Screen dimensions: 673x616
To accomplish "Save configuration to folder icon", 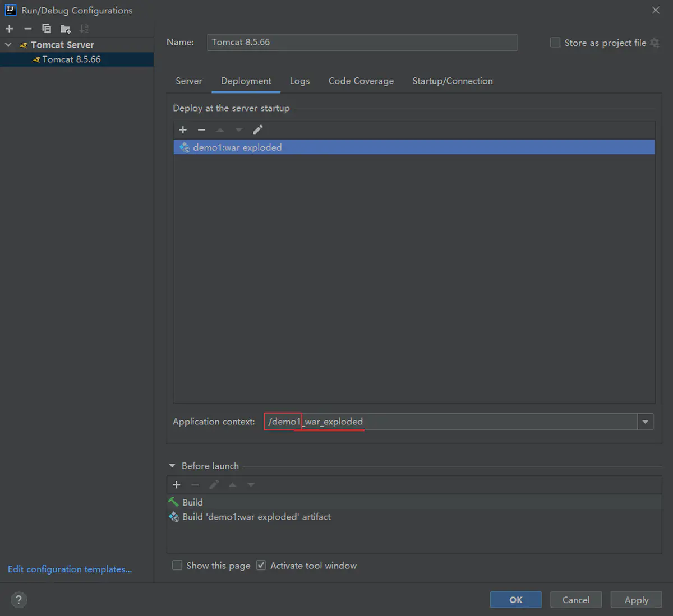I will [66, 29].
